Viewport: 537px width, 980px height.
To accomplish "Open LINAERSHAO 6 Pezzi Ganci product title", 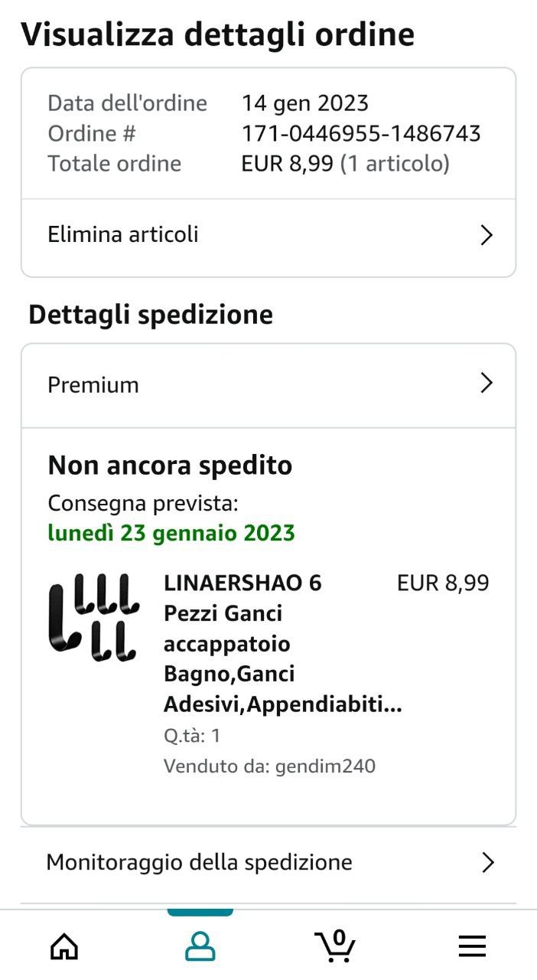I will point(282,644).
